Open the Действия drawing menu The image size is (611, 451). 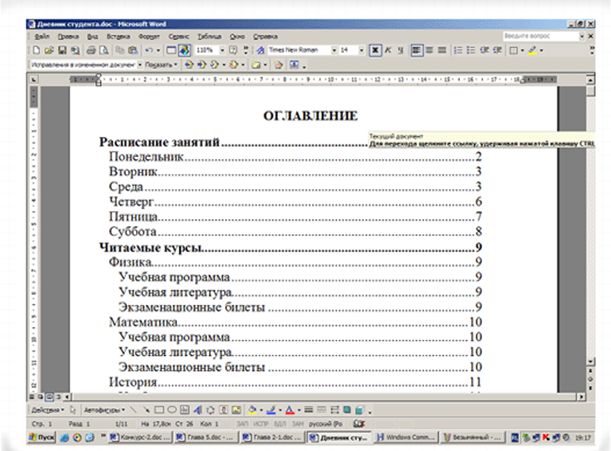click(x=48, y=410)
